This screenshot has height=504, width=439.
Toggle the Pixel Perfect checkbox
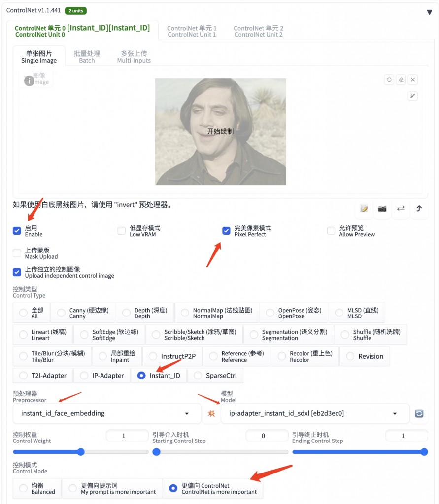click(226, 231)
